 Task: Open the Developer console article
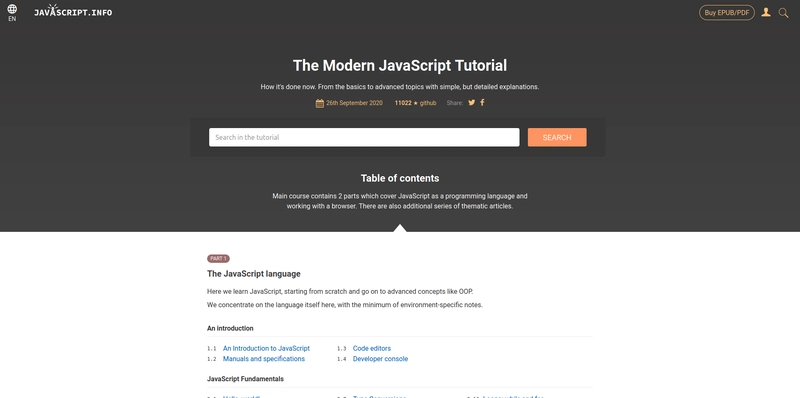click(x=380, y=359)
